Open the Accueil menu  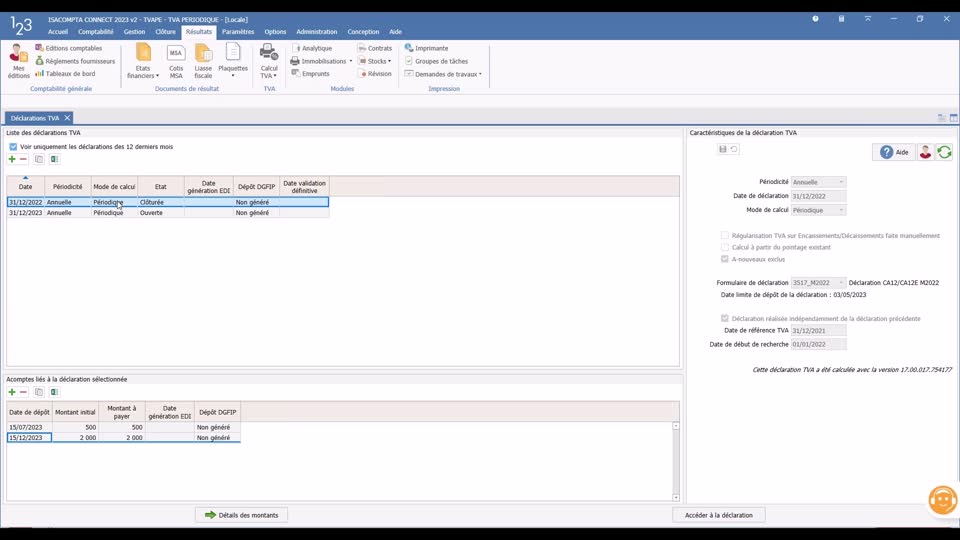tap(58, 32)
